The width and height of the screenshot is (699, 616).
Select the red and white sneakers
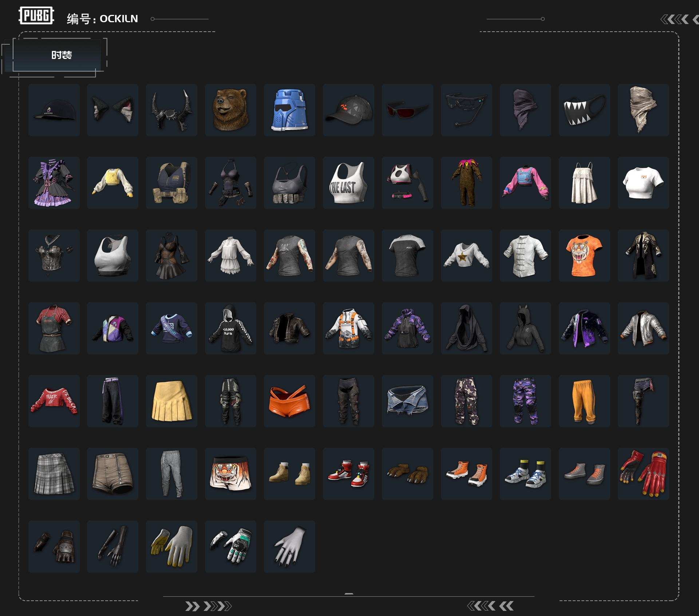tap(348, 474)
